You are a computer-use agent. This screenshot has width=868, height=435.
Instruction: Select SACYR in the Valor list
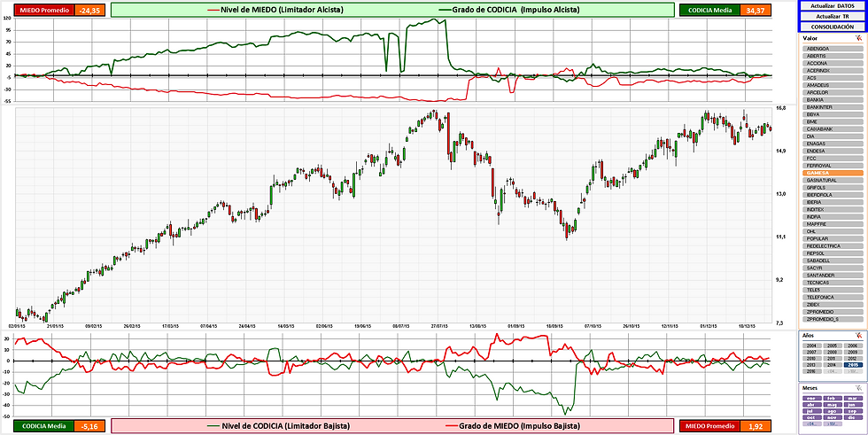pyautogui.click(x=833, y=268)
